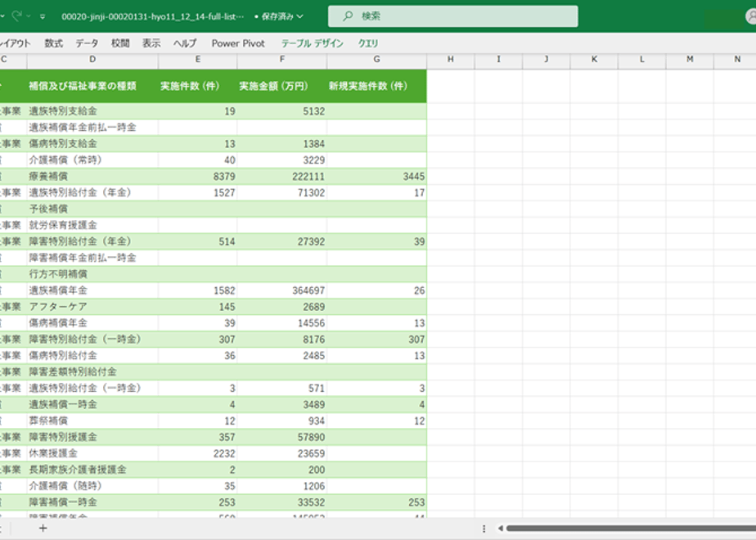Click the 補償及び福祉事業の種類 table header

click(92, 86)
